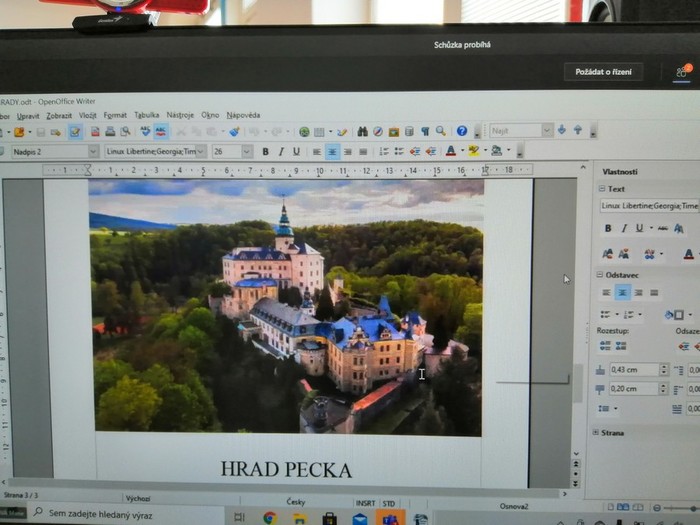Open sidebar bullets dropdown arrow
Viewport: 700px width, 525px height.
click(x=617, y=315)
